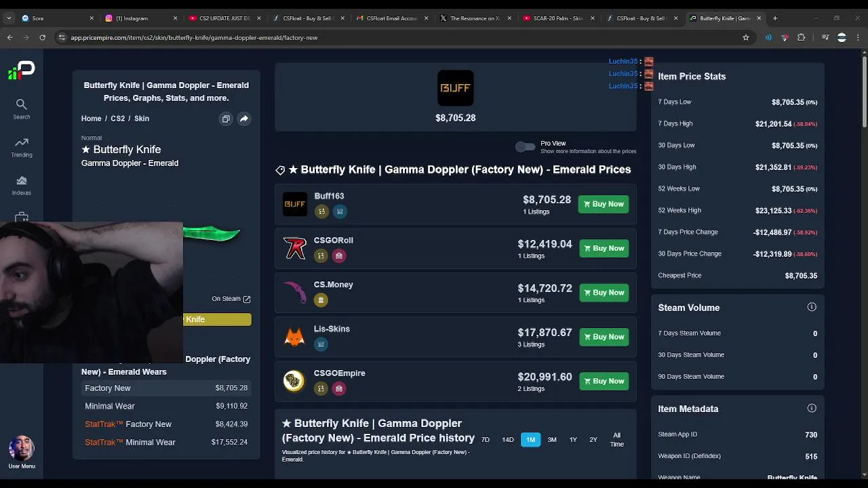868x488 pixels.
Task: Open Trending from the left sidebar
Action: click(x=21, y=147)
